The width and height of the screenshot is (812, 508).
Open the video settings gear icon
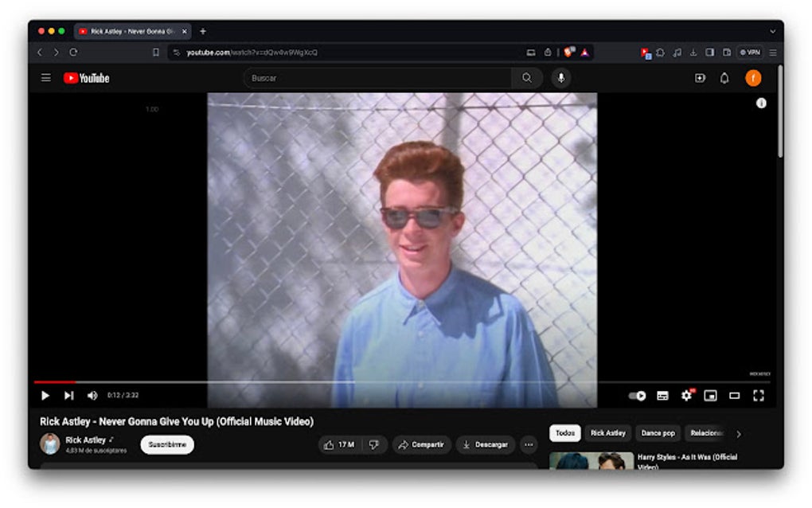(x=685, y=395)
